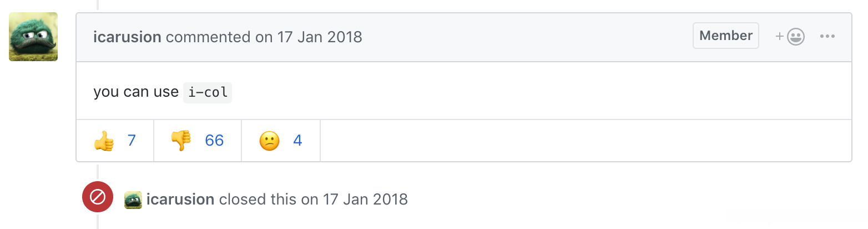Click the "you can use" comment text
868x229 pixels.
pos(135,92)
